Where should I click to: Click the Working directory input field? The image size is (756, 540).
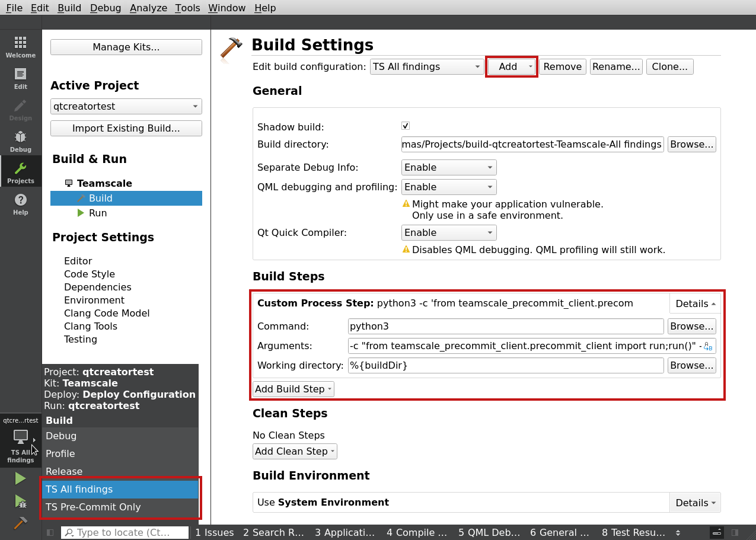(x=506, y=365)
